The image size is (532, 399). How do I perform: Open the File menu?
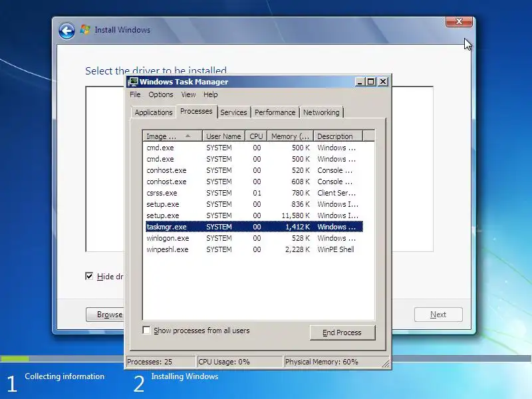tap(135, 94)
